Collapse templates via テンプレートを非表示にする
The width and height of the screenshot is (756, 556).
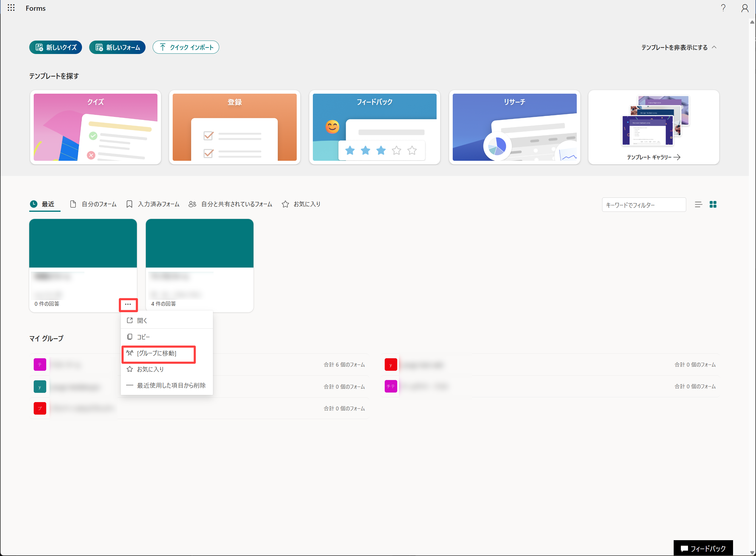[x=679, y=47]
